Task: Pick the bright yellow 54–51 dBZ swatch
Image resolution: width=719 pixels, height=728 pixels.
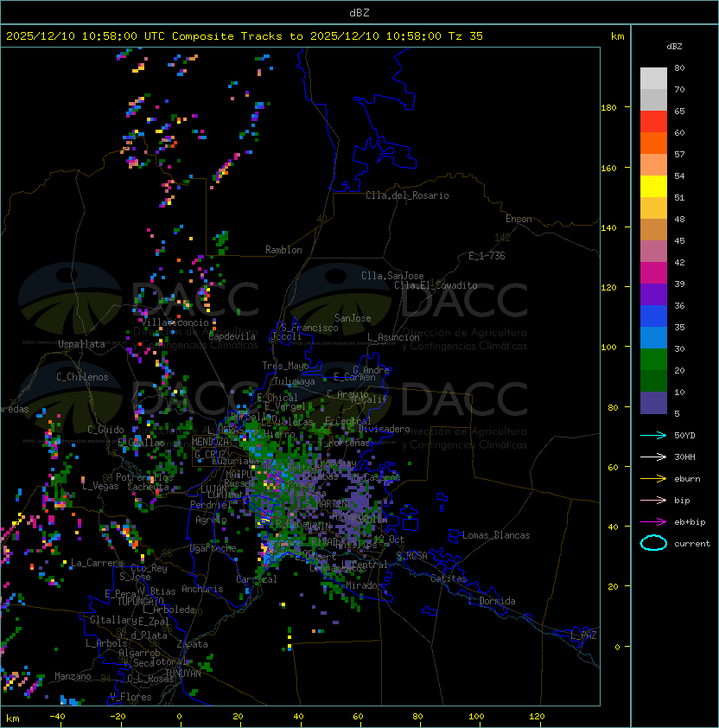Action: click(653, 186)
